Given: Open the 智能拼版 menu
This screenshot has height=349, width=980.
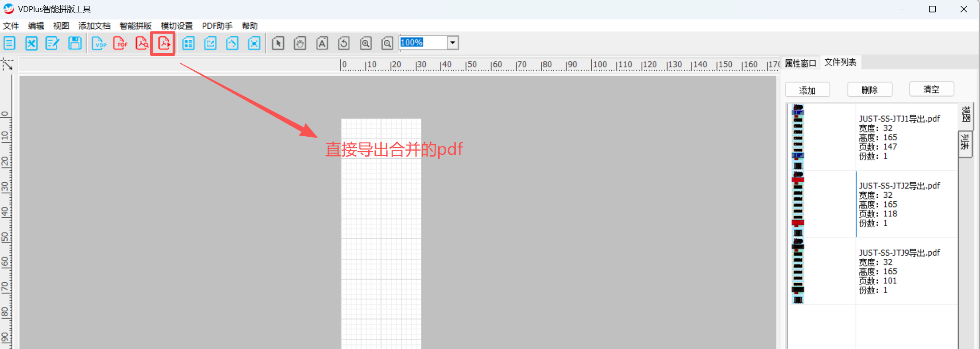Looking at the screenshot, I should click(x=135, y=26).
